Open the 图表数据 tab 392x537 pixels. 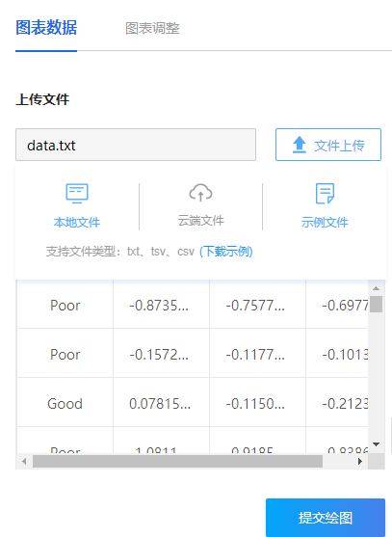[46, 27]
